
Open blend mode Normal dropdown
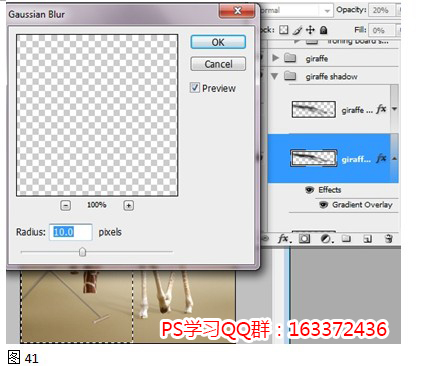coord(296,11)
